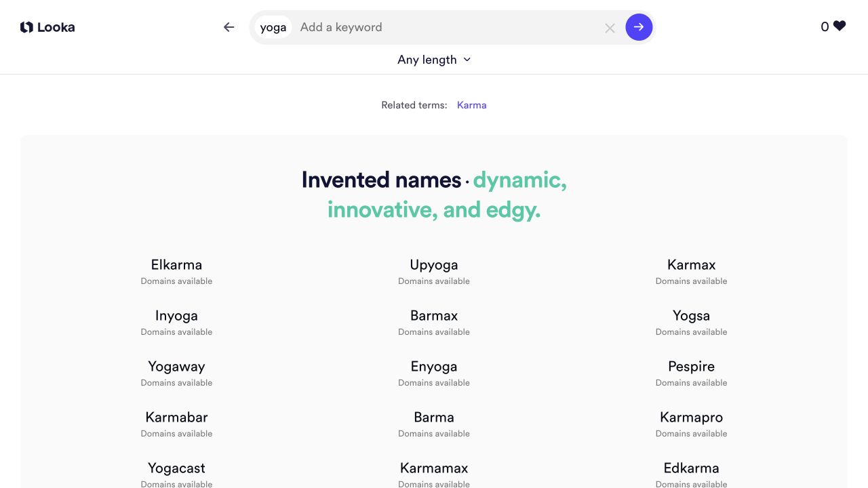Open the Karma related term
The width and height of the screenshot is (868, 488).
(472, 105)
